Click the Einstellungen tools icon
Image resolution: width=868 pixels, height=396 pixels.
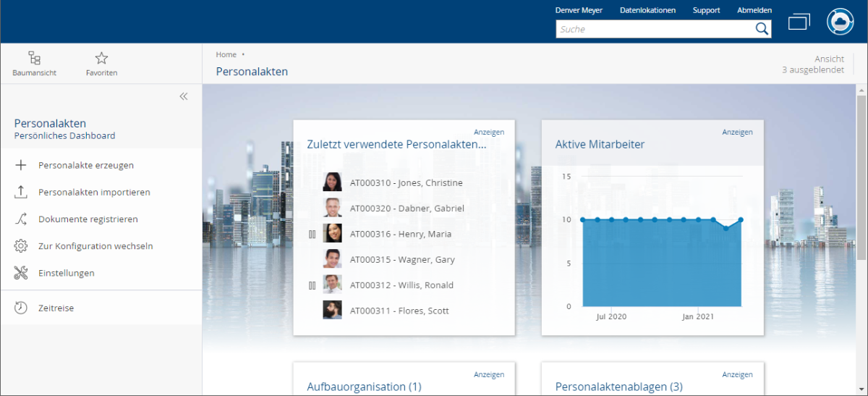(x=21, y=273)
